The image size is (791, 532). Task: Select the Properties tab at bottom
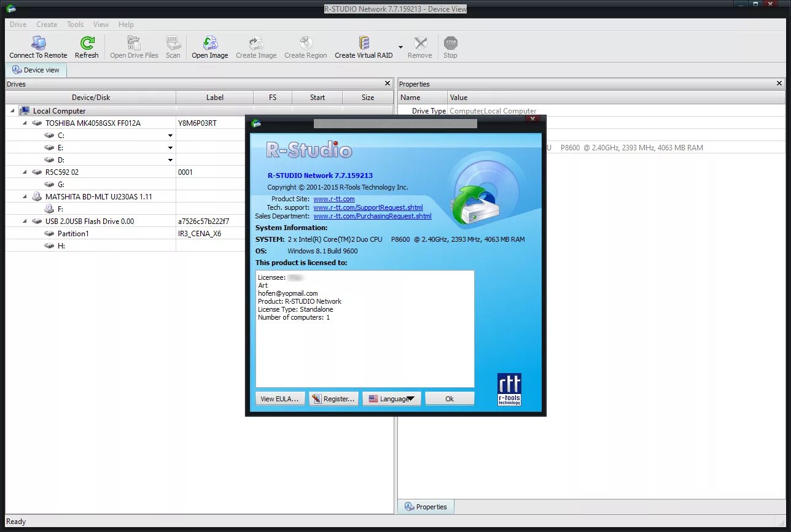[426, 507]
